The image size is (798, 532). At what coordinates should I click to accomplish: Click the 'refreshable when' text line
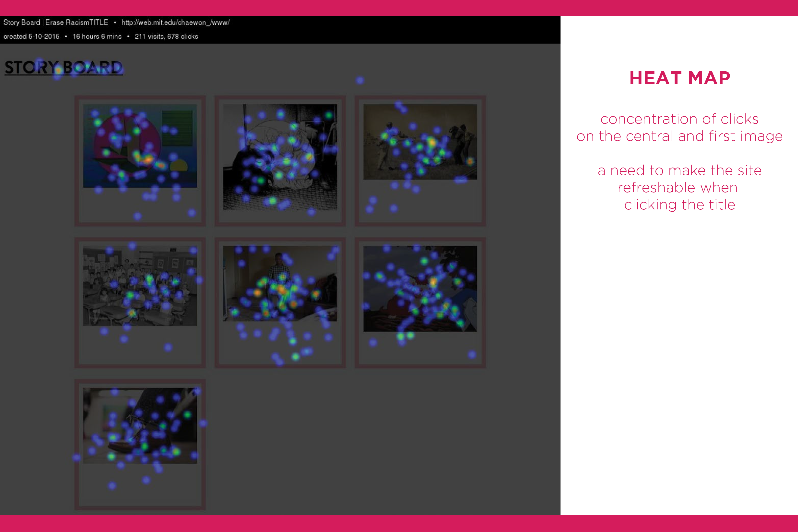coord(677,187)
